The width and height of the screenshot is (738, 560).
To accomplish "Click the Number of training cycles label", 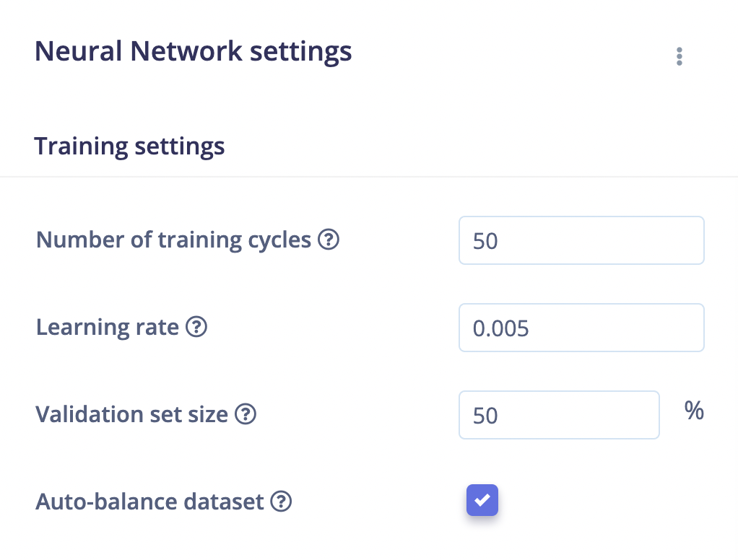I will pyautogui.click(x=174, y=240).
